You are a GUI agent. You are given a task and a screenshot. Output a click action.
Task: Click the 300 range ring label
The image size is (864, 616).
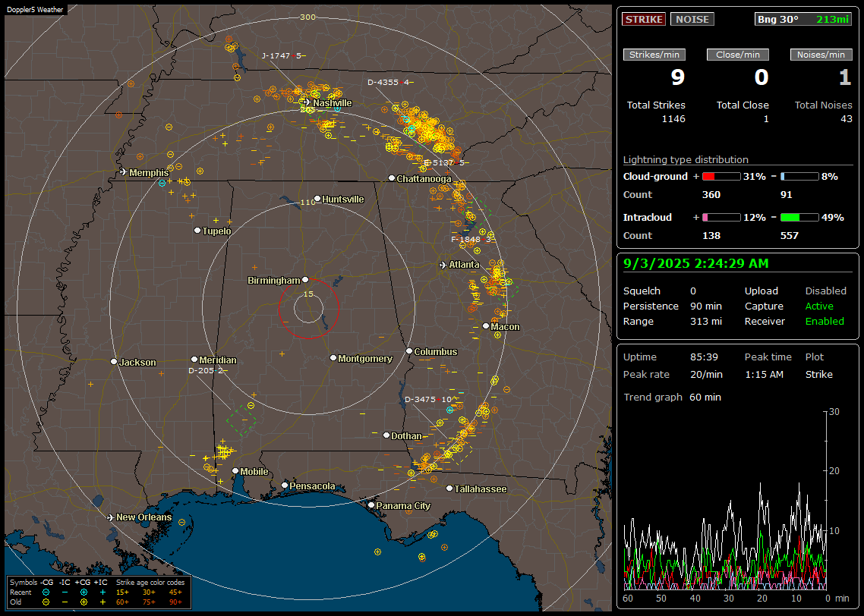point(307,17)
